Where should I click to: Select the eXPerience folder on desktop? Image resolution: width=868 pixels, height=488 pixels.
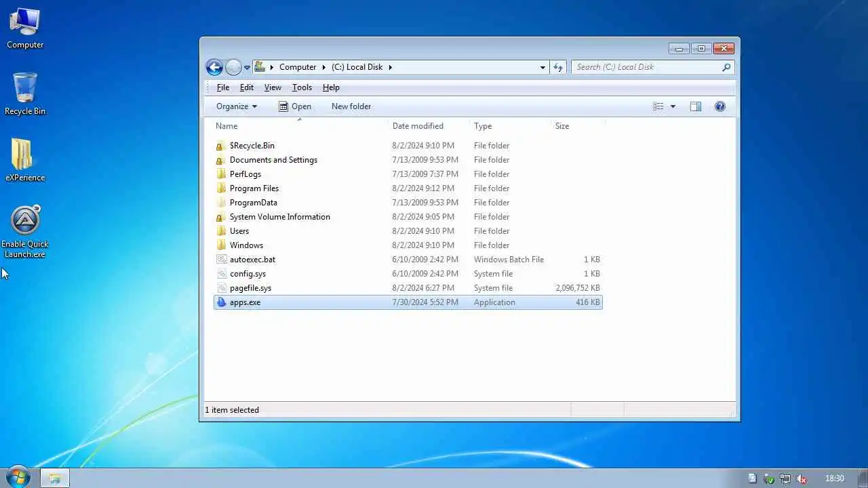[25, 161]
